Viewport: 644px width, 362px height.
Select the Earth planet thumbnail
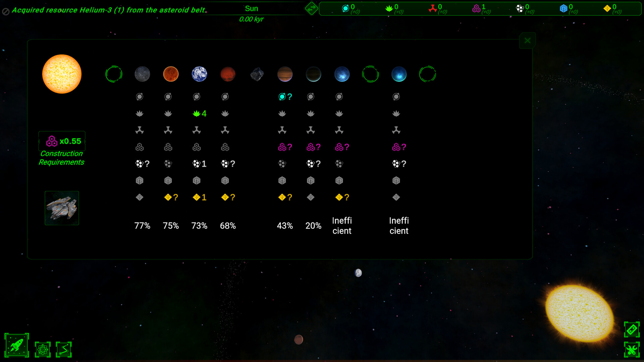(x=199, y=74)
